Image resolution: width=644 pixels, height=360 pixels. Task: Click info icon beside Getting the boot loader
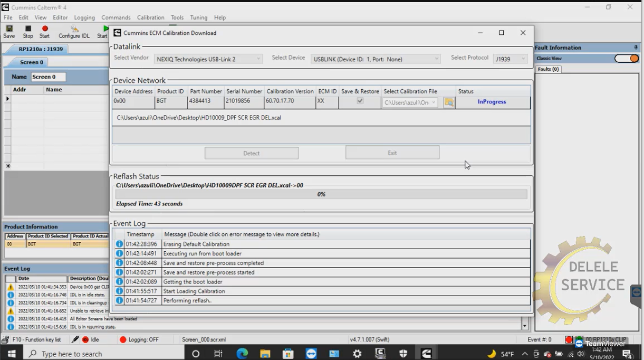tap(120, 282)
